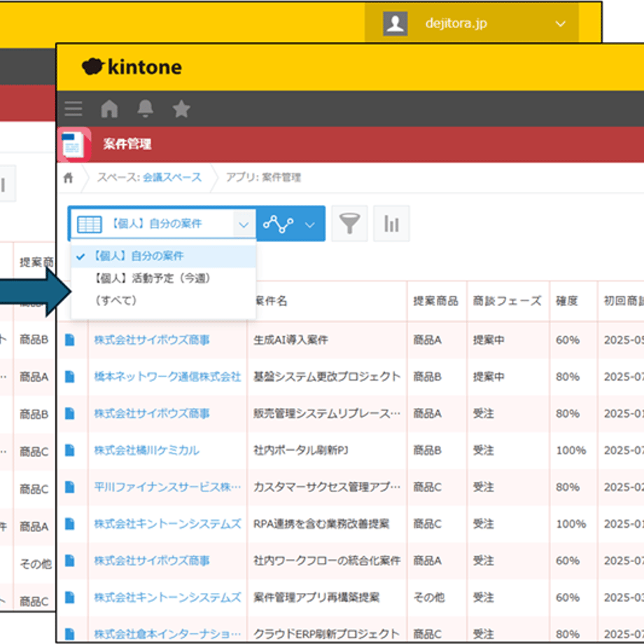This screenshot has height=644, width=644.
Task: Open the notifications bell
Action: pyautogui.click(x=146, y=108)
